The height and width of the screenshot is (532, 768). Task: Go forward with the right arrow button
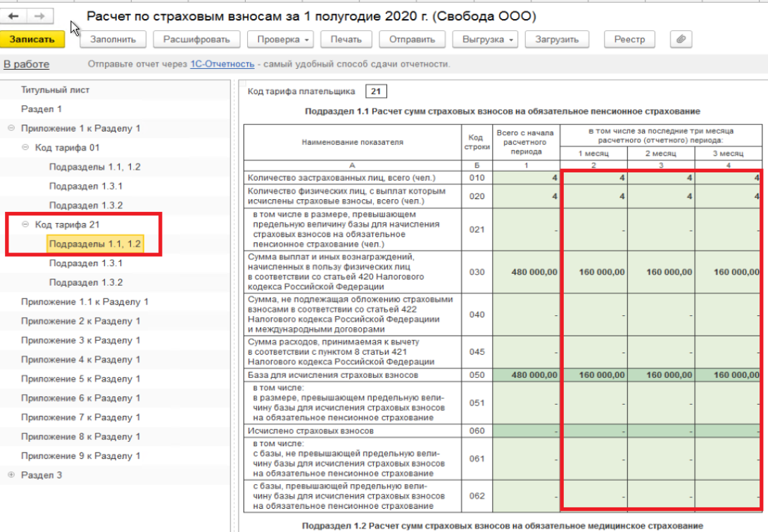coord(40,16)
